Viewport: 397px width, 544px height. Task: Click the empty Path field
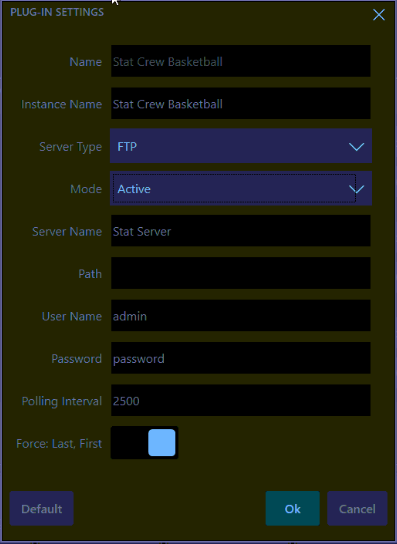point(240,273)
